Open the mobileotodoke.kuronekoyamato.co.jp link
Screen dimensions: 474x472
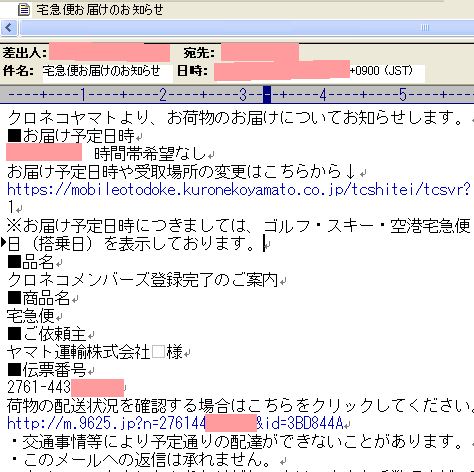pyautogui.click(x=239, y=190)
